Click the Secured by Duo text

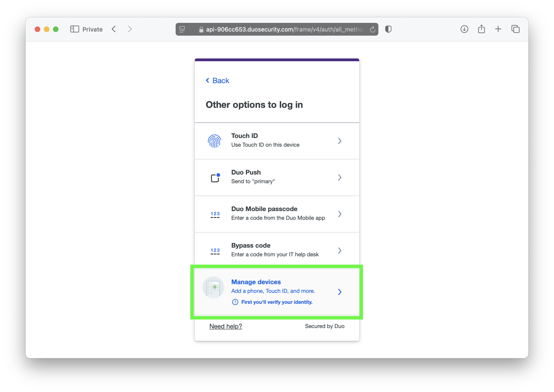pyautogui.click(x=324, y=326)
